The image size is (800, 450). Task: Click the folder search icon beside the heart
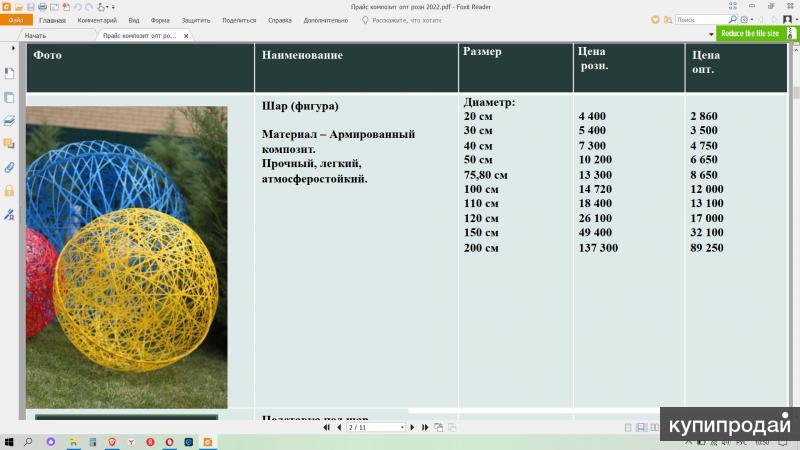[667, 20]
